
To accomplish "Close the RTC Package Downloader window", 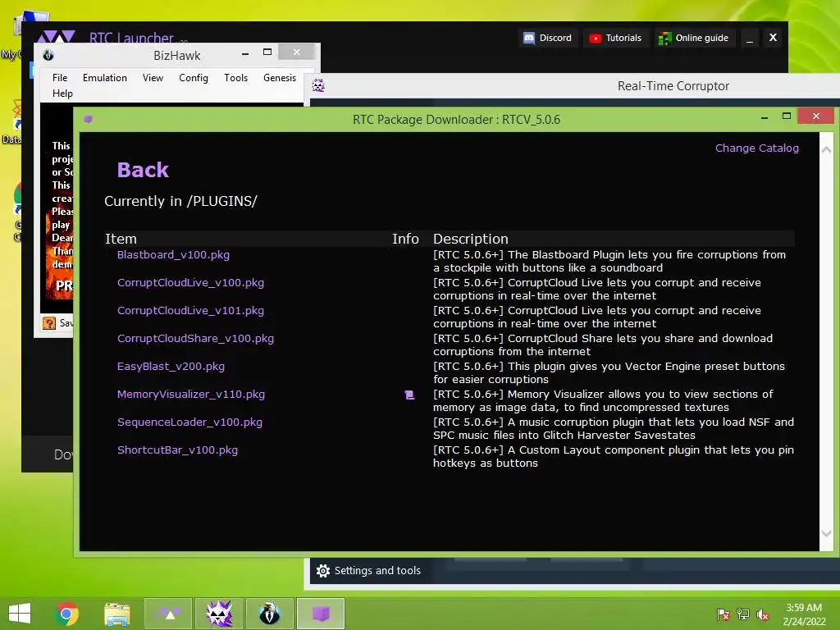I will click(x=815, y=116).
